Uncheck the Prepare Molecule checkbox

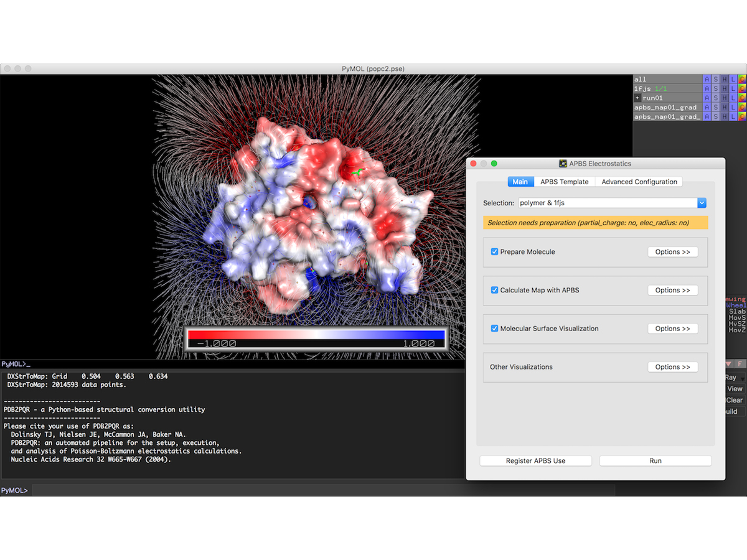click(x=494, y=252)
